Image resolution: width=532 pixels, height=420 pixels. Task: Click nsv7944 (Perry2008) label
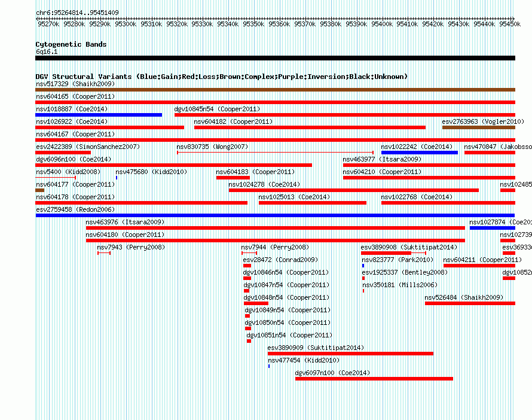275,247
